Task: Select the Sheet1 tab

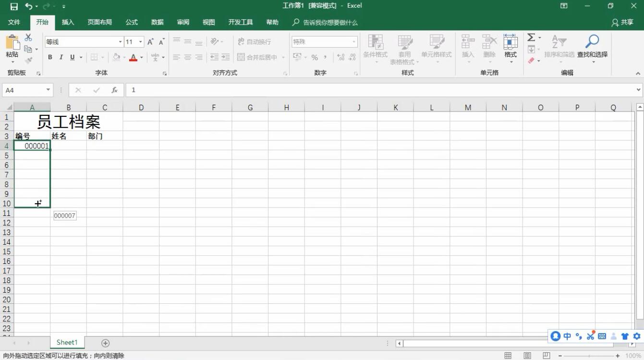Action: tap(67, 342)
